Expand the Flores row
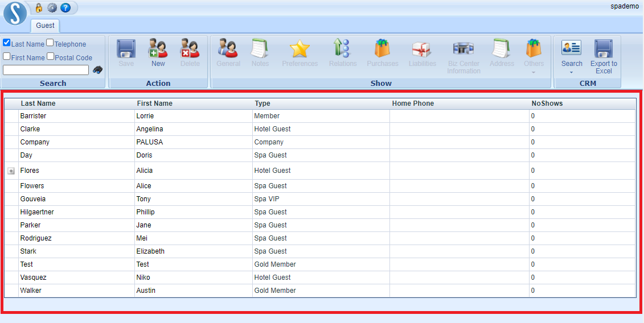 pyautogui.click(x=11, y=171)
